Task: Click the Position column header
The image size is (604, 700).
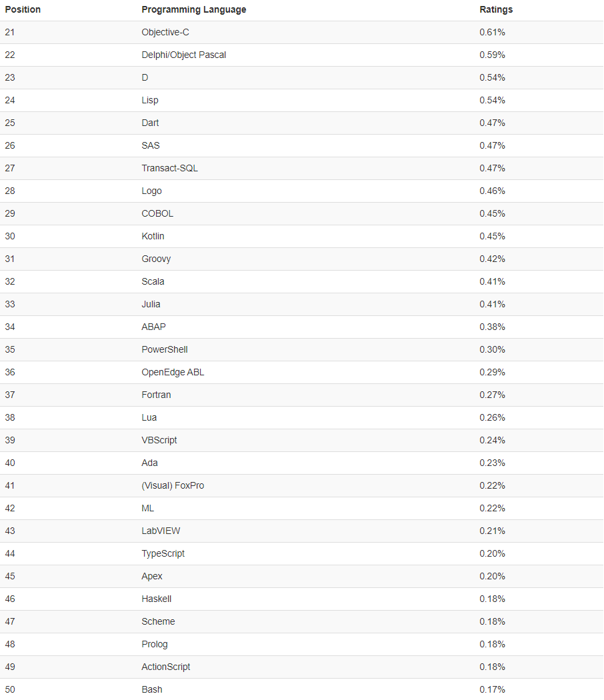Action: click(23, 10)
